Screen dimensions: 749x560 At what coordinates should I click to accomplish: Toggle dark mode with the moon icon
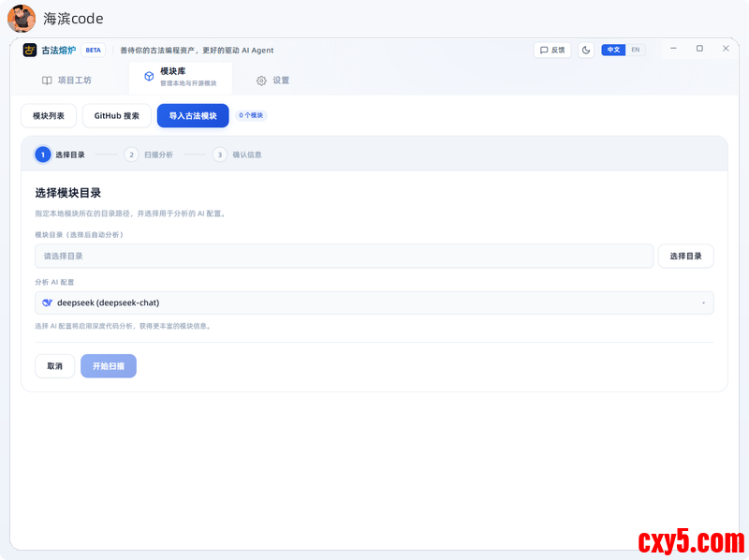click(x=586, y=50)
